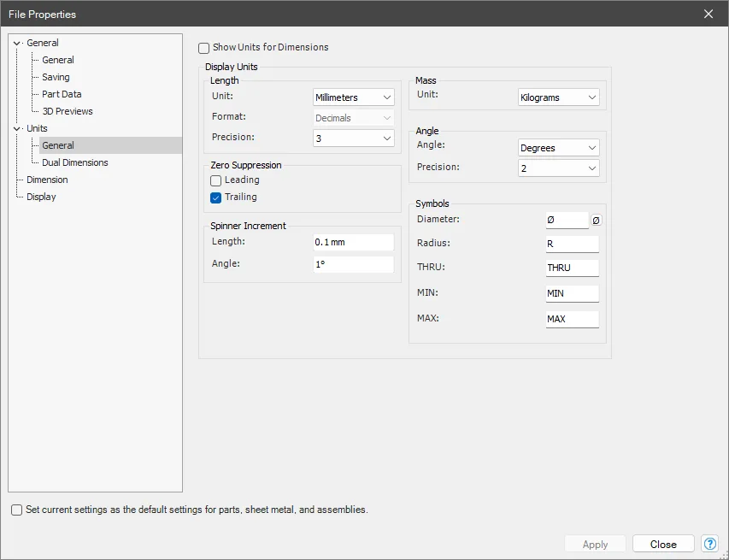Collapse the top General tree node
Screen dimensions: 729x560
click(17, 43)
